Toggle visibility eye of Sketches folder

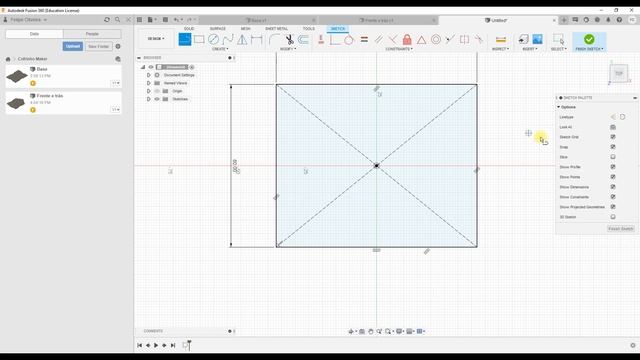[x=157, y=99]
